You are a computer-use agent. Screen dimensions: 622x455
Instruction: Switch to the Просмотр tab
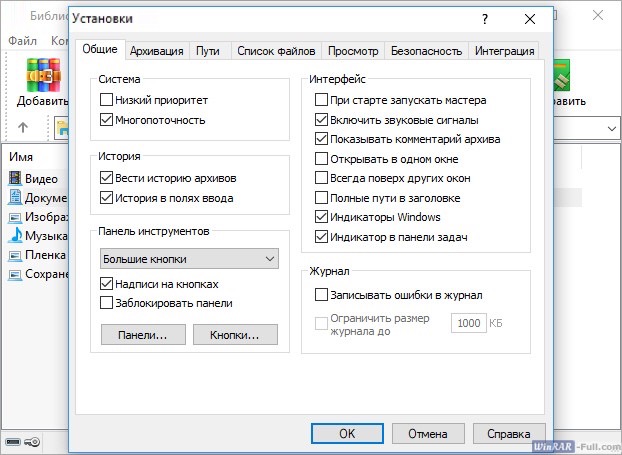tap(353, 51)
